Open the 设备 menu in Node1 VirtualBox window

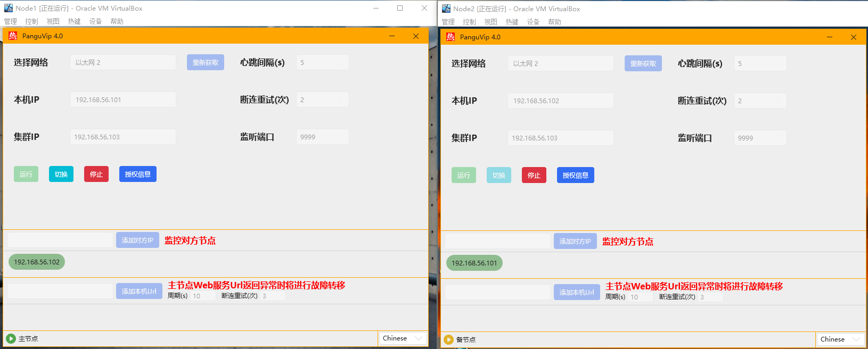96,21
